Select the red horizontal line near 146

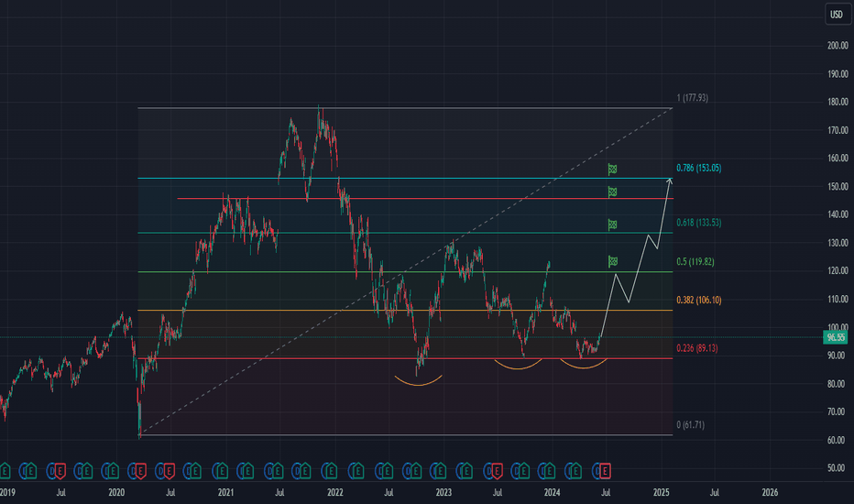click(x=425, y=198)
